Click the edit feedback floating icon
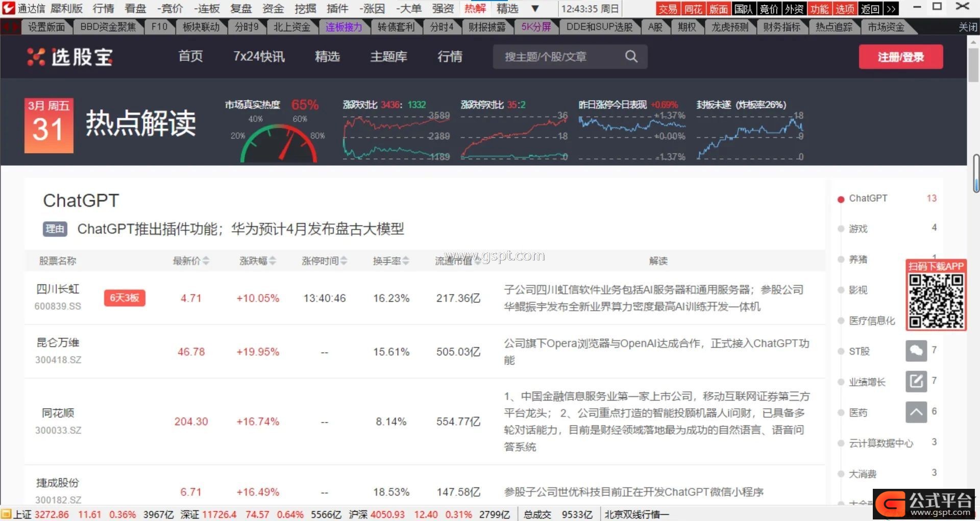 916,382
